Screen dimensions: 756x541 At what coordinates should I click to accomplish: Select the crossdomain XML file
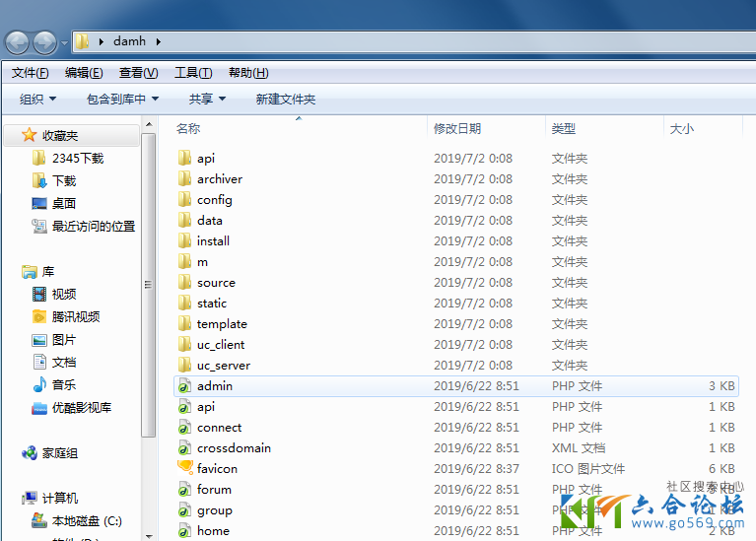click(233, 448)
